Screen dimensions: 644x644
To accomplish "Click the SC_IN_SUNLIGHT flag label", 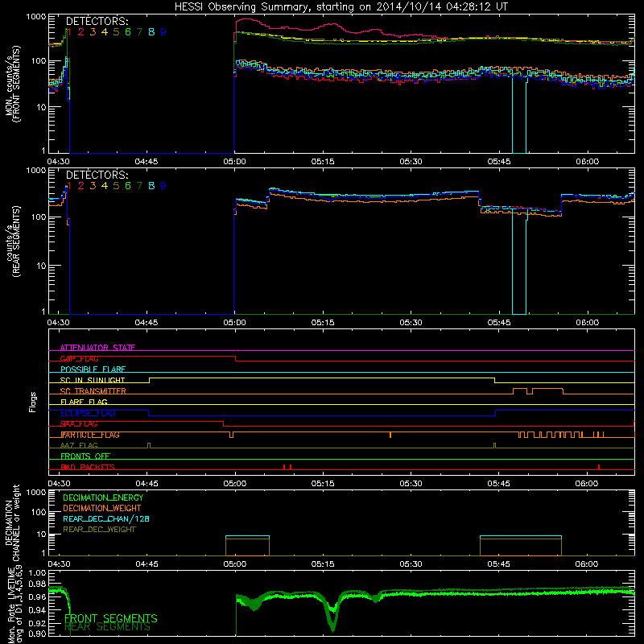I will [x=93, y=380].
